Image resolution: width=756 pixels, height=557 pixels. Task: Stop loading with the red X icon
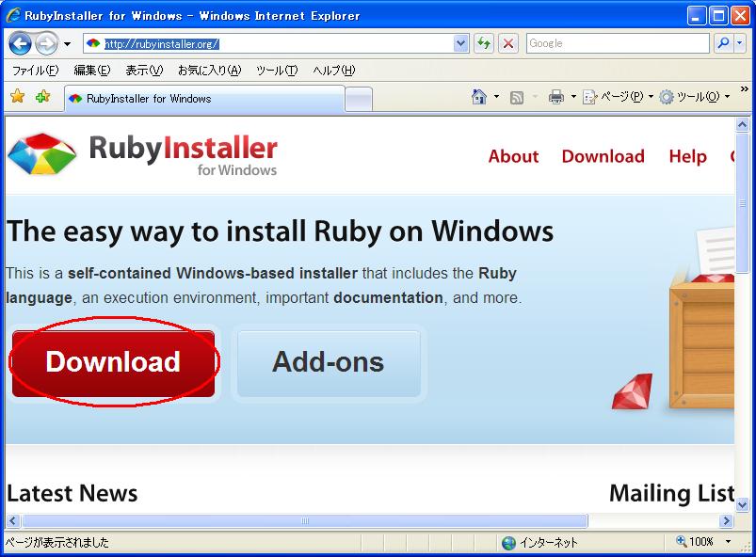[x=508, y=44]
